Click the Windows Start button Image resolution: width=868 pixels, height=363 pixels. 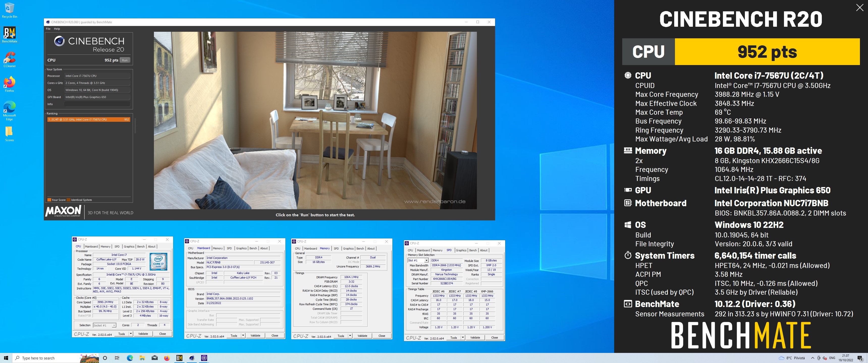(6, 358)
